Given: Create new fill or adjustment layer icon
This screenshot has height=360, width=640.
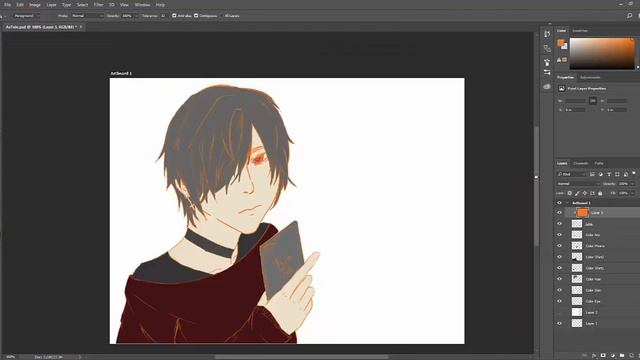Looking at the screenshot, I should point(612,356).
